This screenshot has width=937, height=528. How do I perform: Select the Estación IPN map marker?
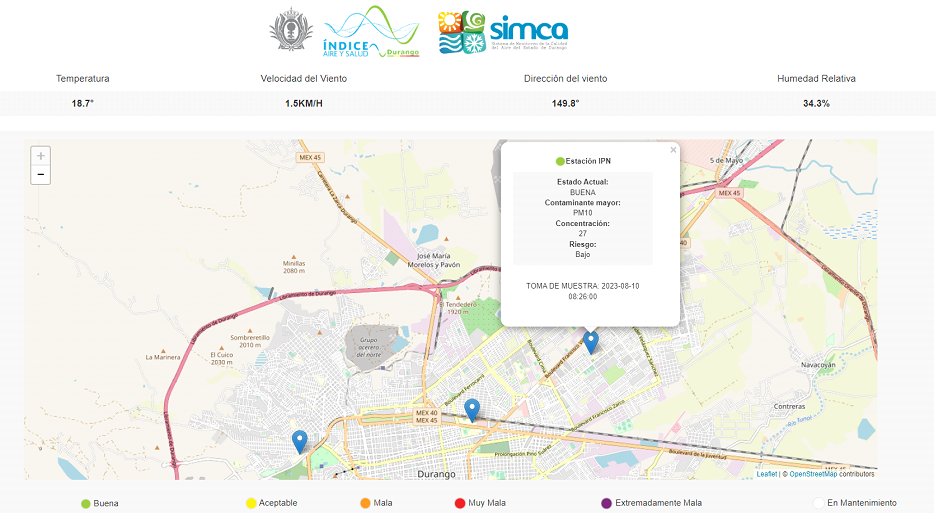click(x=590, y=342)
